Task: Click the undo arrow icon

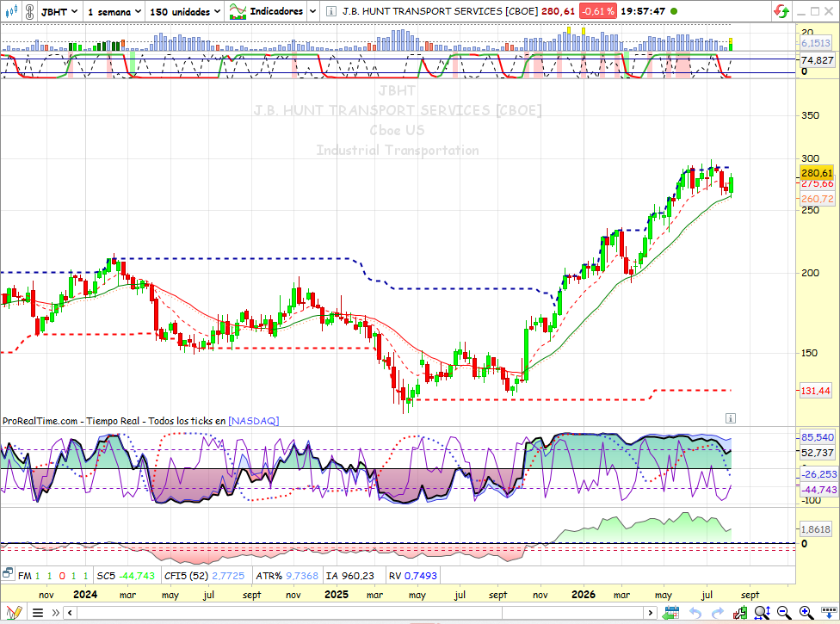Action: tap(695, 612)
